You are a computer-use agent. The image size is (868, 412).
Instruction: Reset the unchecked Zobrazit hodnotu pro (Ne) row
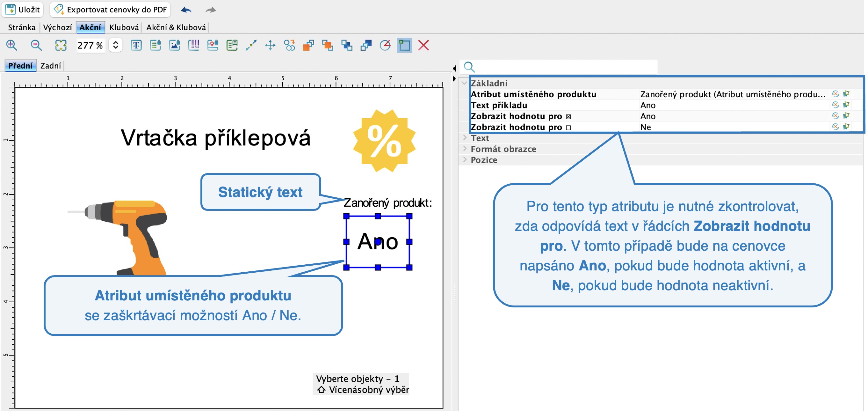pyautogui.click(x=835, y=127)
